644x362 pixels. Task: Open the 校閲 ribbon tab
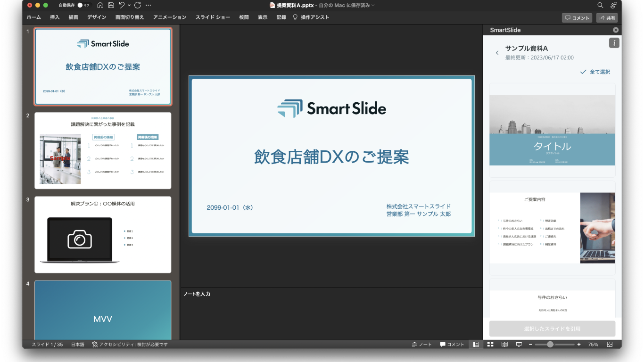point(244,17)
